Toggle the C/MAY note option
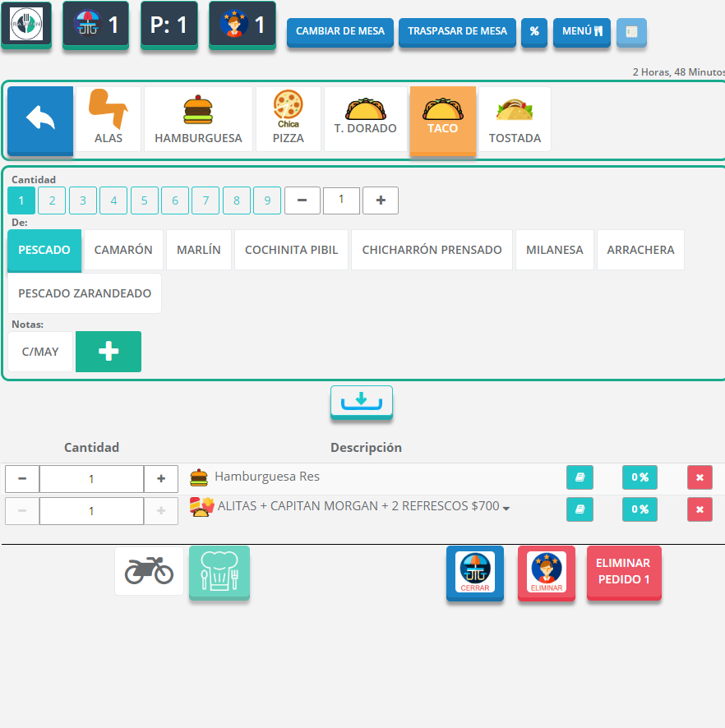The height and width of the screenshot is (728, 725). point(40,352)
